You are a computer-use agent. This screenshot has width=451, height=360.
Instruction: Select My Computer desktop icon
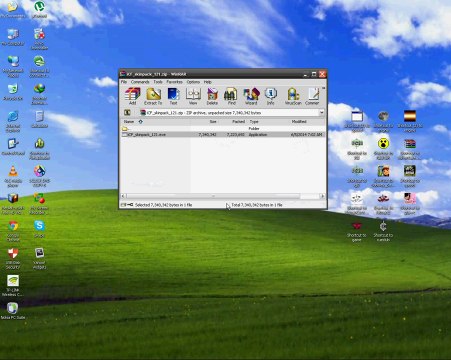tap(13, 37)
